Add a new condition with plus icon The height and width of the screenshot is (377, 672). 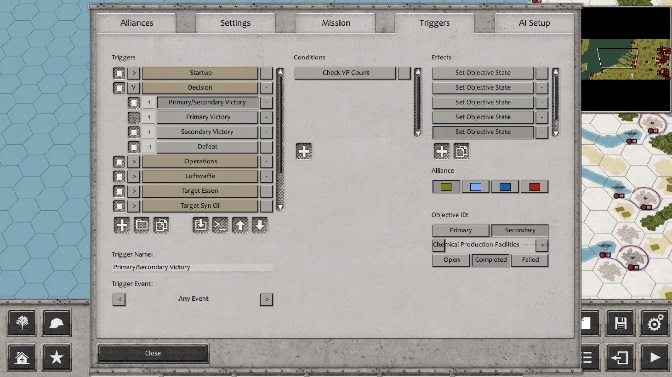point(304,151)
